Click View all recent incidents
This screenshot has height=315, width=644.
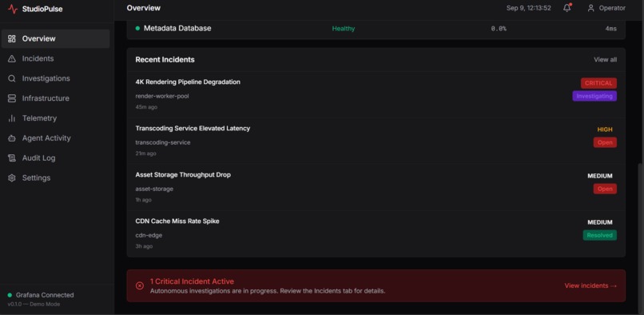point(605,60)
